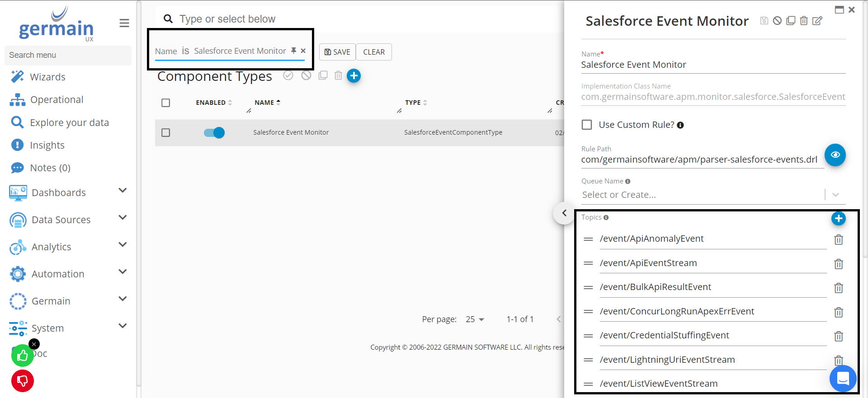Expand the Dashboards menu section
The image size is (868, 398).
pos(122,191)
